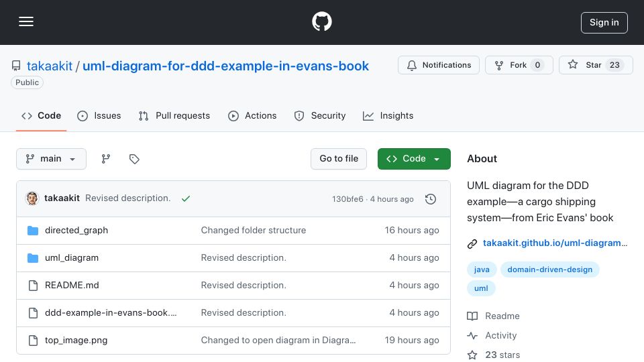Image resolution: width=644 pixels, height=362 pixels.
Task: Open the 23 stars link
Action: coord(494,355)
